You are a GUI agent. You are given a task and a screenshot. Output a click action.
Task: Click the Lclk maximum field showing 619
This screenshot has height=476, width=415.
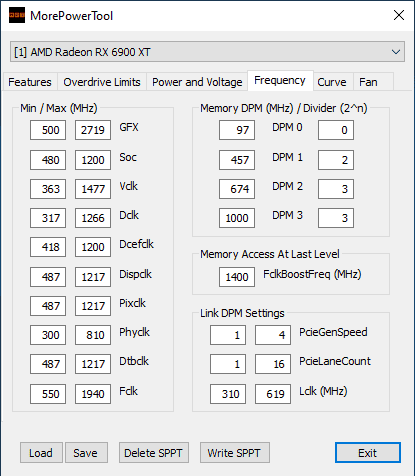[273, 394]
